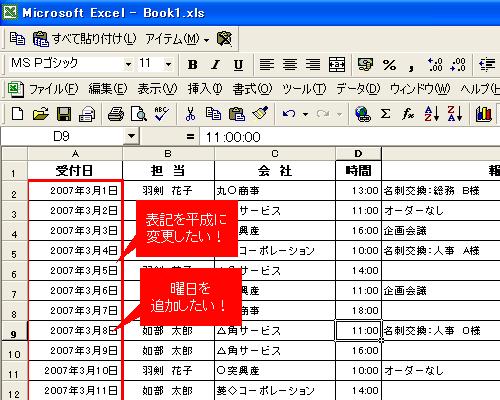Viewport: 500px width, 400px height.
Task: Open the Chart Wizard icon
Action: click(x=484, y=114)
